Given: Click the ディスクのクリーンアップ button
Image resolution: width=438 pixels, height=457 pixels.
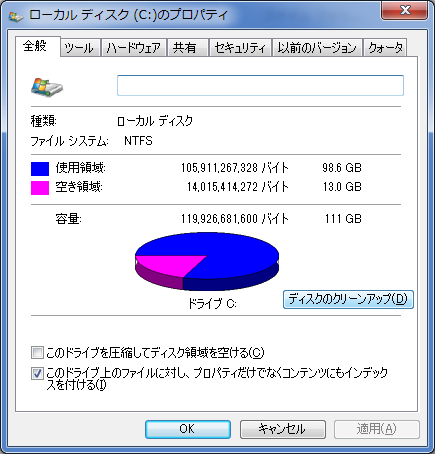Looking at the screenshot, I should [350, 301].
